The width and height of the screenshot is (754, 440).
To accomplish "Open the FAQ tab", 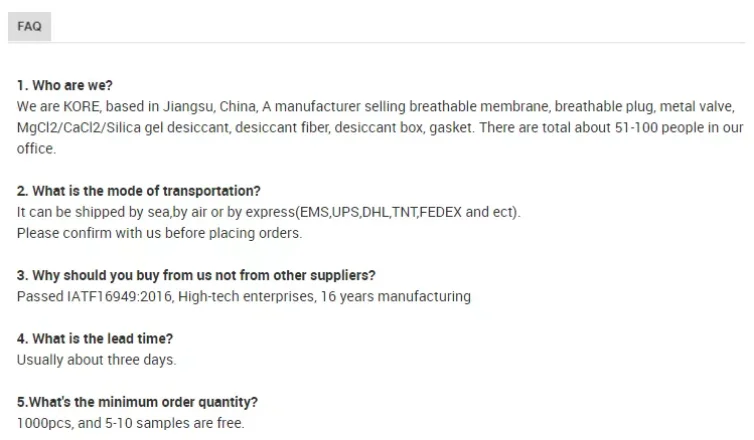I will point(29,26).
